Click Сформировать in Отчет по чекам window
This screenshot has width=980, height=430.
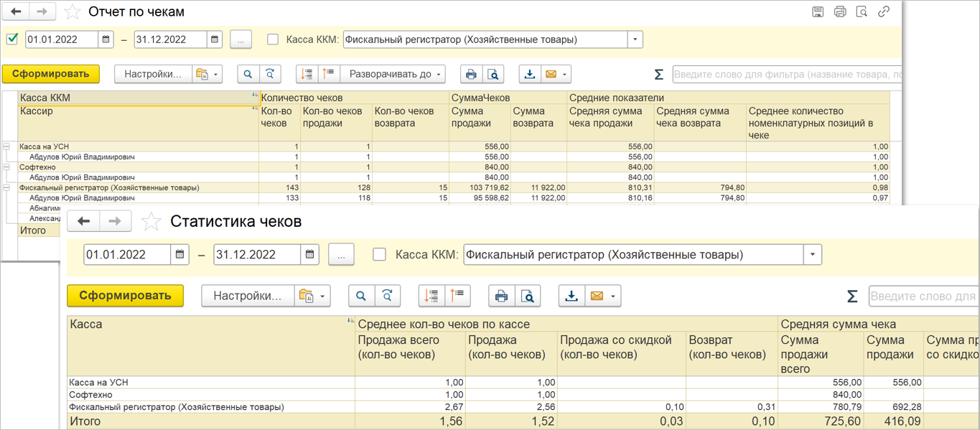tap(50, 74)
